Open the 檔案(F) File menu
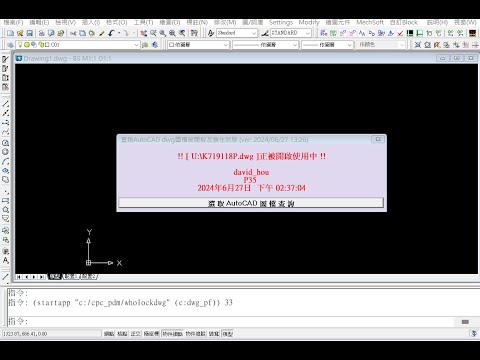The image size is (480, 360). pyautogui.click(x=13, y=22)
